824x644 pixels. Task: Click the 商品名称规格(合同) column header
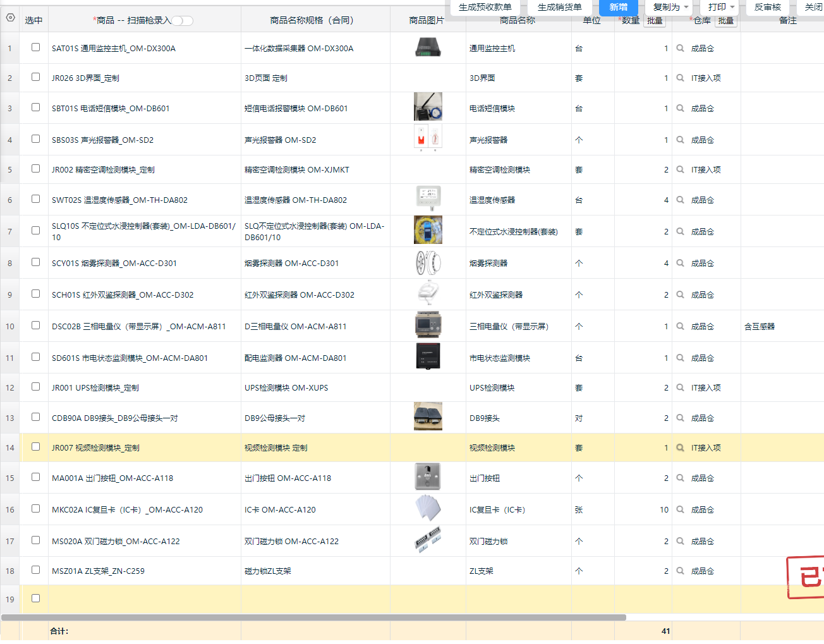pyautogui.click(x=315, y=20)
